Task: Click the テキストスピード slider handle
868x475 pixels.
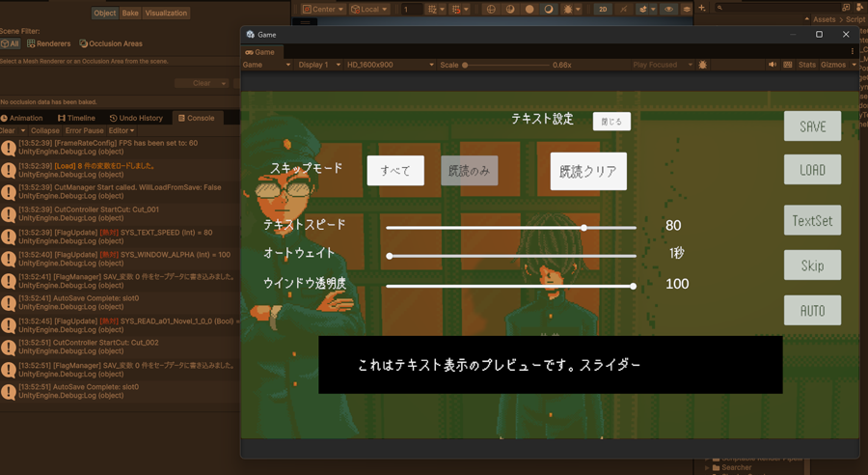Action: [584, 228]
